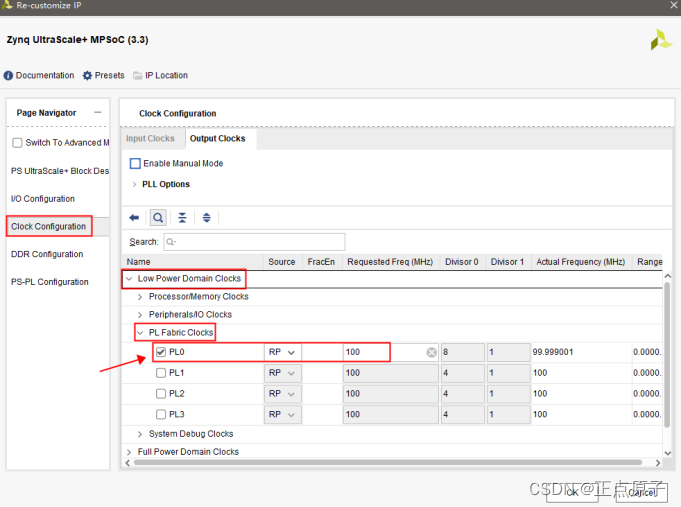Screen dimensions: 681x507
Task: Enable the PL2 clock checkbox
Action: pos(161,394)
